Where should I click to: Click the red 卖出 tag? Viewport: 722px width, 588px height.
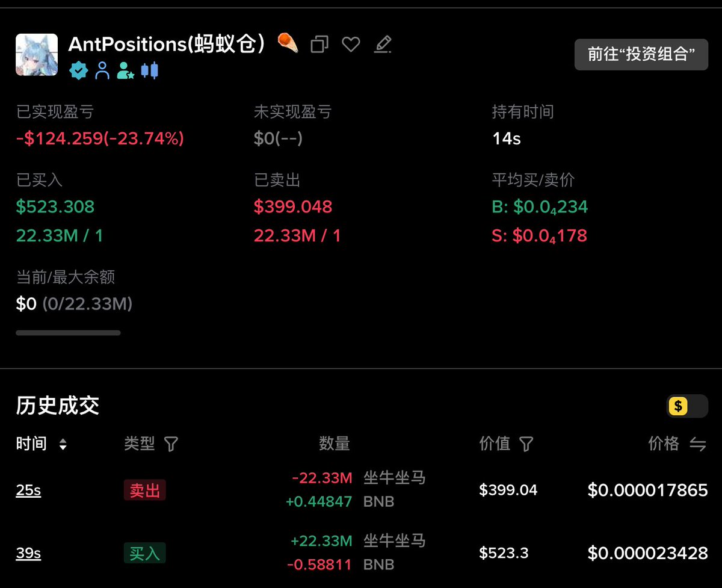tap(144, 491)
